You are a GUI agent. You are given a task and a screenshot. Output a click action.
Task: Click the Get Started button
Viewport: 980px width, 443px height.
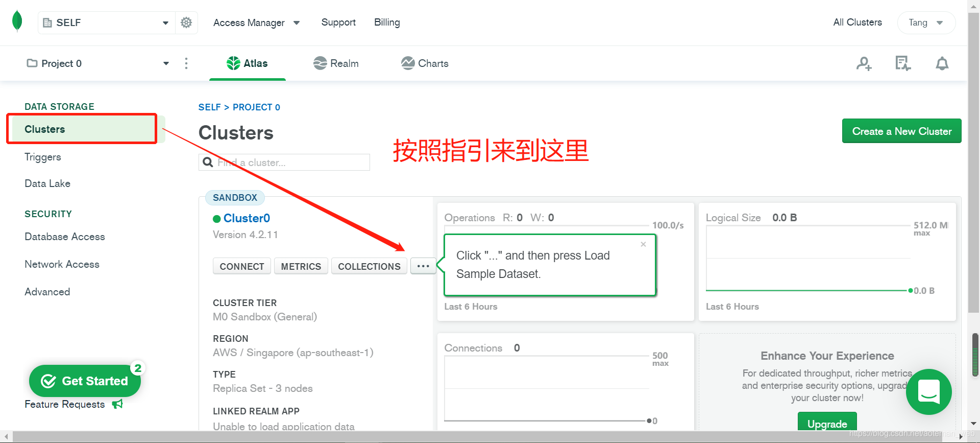coord(85,381)
